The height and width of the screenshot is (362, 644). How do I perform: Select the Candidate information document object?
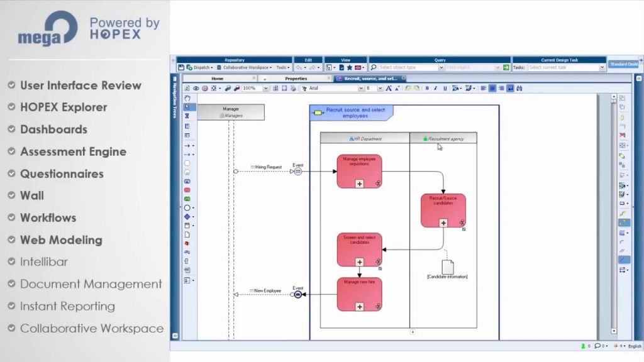[x=448, y=267]
